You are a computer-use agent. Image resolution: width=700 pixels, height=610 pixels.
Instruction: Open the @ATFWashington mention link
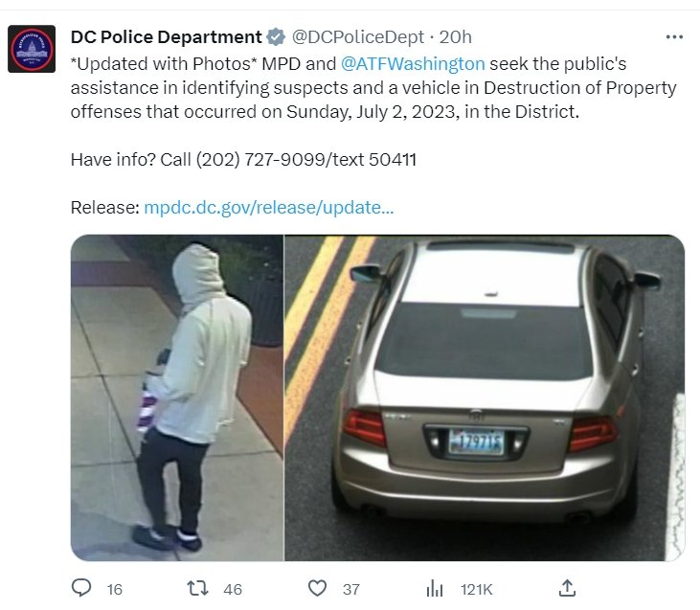pyautogui.click(x=413, y=64)
